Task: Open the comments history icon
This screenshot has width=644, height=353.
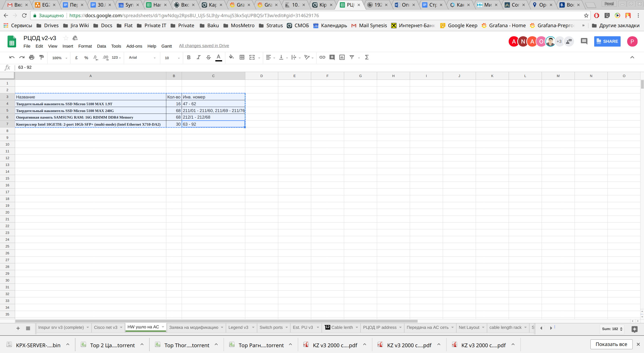Action: tap(584, 41)
